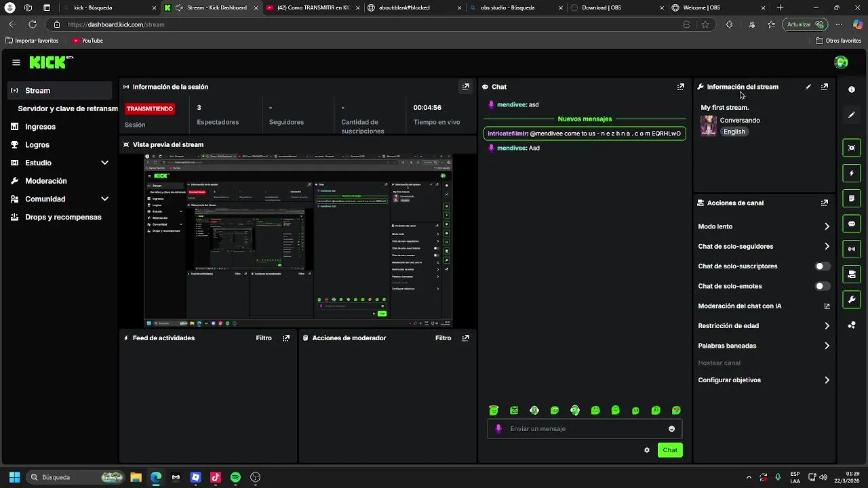The height and width of the screenshot is (488, 868).
Task: Open File Explorer from the taskbar
Action: coord(136,477)
